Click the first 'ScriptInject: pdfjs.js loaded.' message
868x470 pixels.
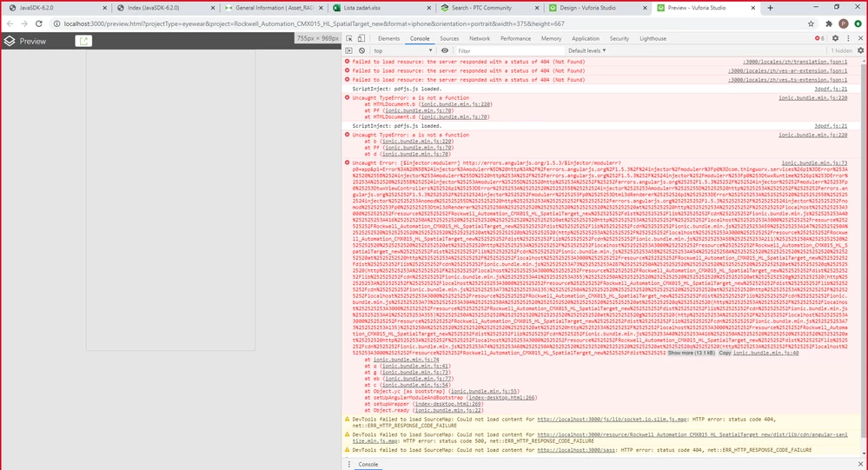[x=397, y=89]
